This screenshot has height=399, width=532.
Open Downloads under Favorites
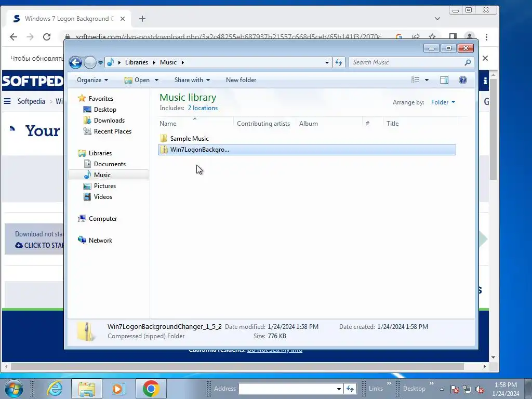[109, 121]
